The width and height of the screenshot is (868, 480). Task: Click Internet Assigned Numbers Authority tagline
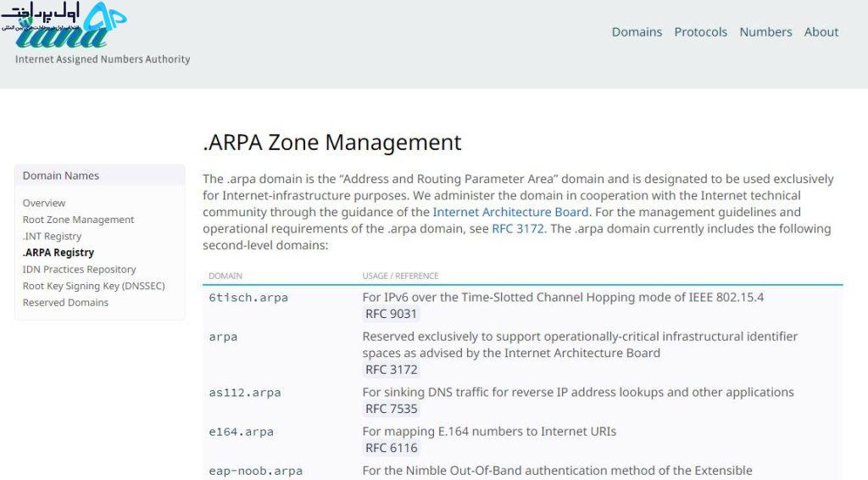click(x=103, y=59)
